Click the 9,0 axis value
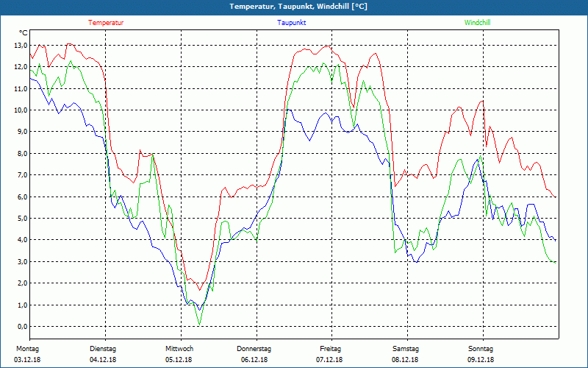Viewport: 588px width, 368px height. pos(23,132)
